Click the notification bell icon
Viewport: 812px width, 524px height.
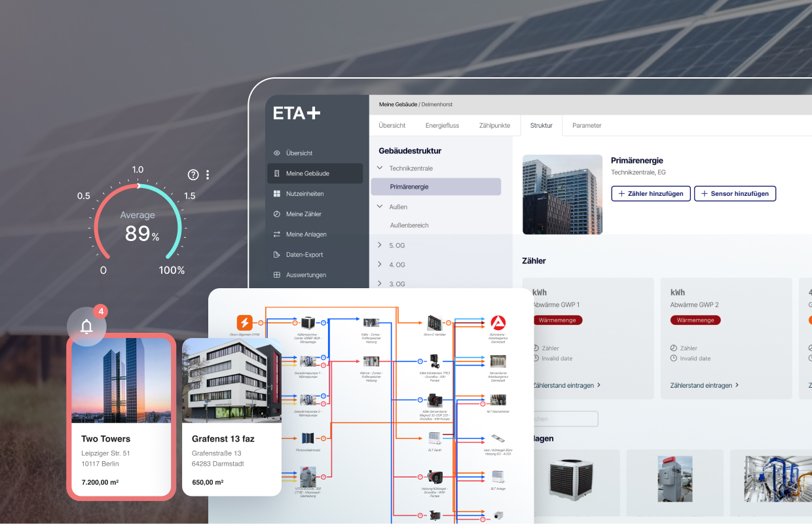pyautogui.click(x=86, y=326)
